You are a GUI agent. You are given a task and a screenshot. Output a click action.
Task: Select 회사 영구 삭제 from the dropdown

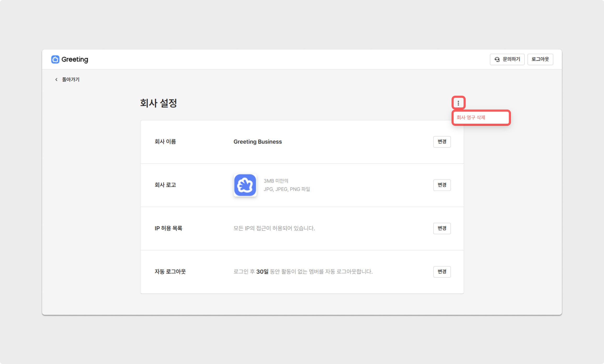pos(471,117)
